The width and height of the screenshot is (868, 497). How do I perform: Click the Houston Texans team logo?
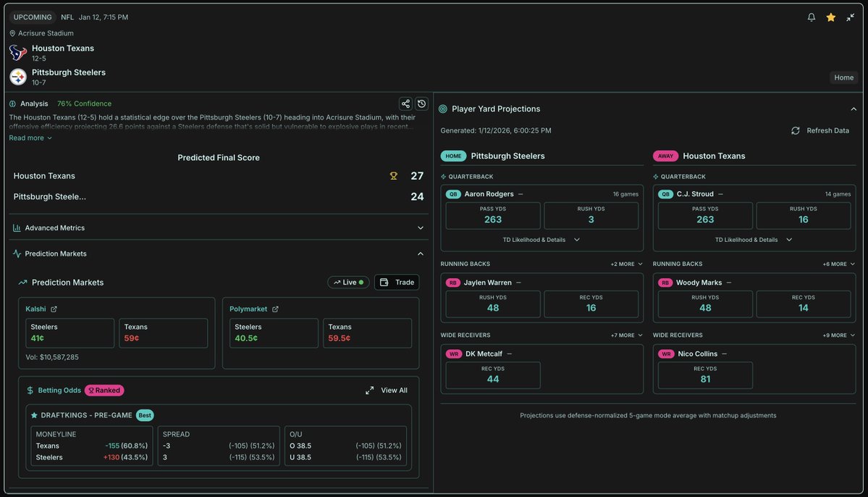pyautogui.click(x=17, y=53)
